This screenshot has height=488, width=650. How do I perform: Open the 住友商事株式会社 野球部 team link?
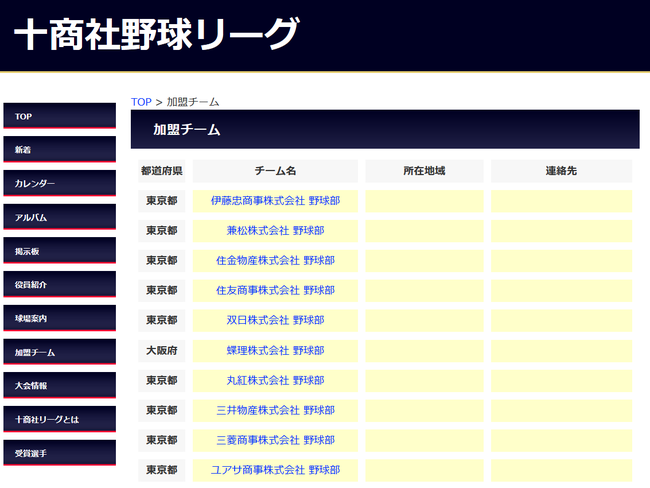pos(275,290)
